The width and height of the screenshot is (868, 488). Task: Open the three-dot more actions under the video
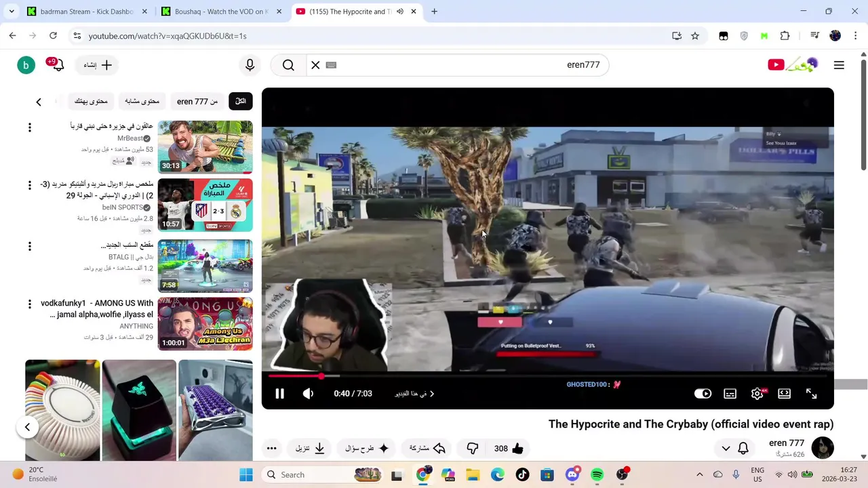(x=271, y=448)
